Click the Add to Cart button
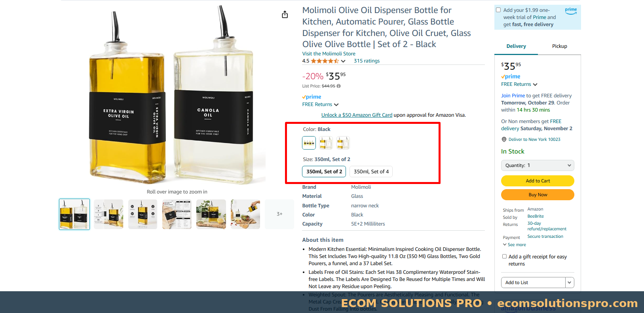Image resolution: width=644 pixels, height=313 pixels. 538,181
